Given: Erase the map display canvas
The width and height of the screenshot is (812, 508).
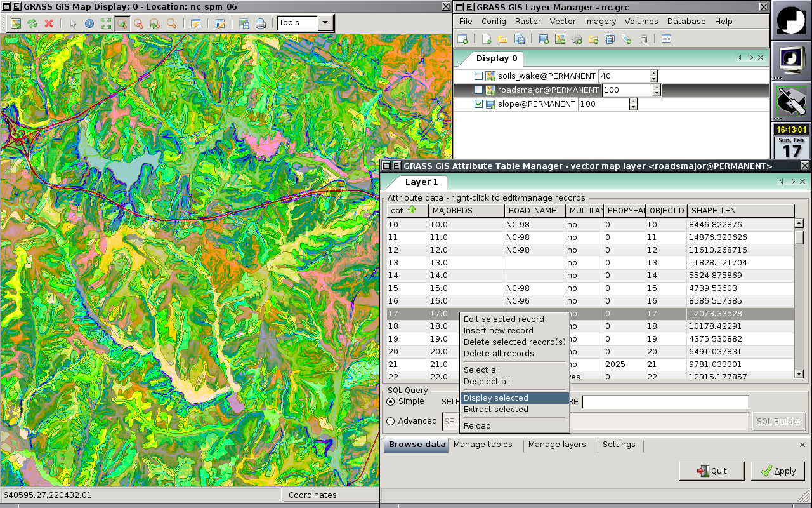Looking at the screenshot, I should pos(49,23).
